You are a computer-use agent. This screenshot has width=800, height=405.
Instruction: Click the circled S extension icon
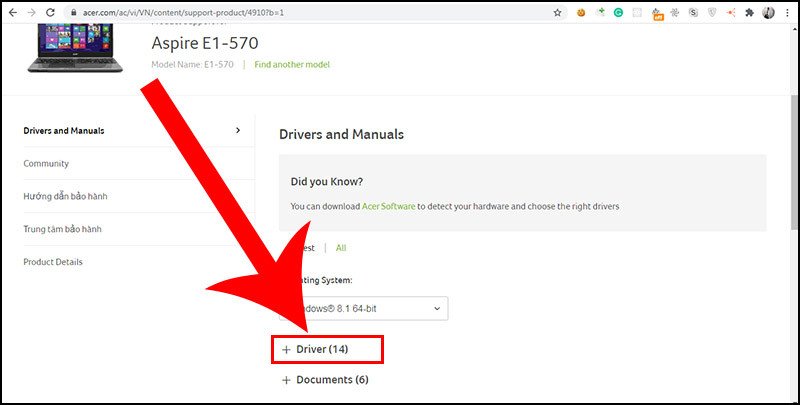coord(693,13)
